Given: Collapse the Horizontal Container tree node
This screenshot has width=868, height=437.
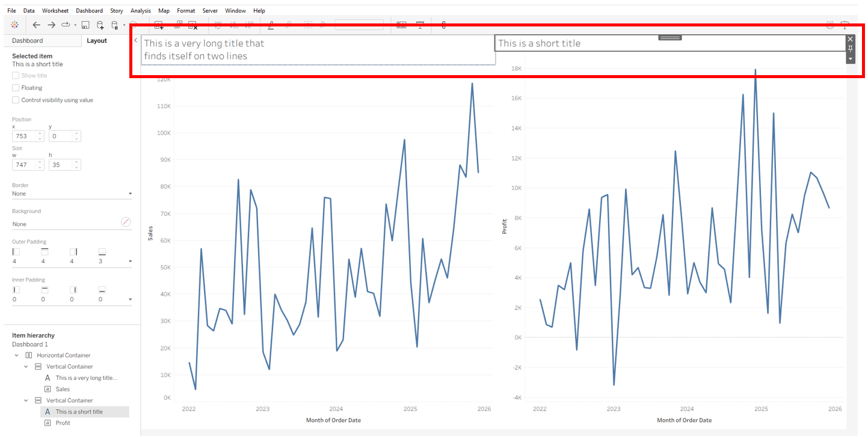Looking at the screenshot, I should tap(17, 355).
